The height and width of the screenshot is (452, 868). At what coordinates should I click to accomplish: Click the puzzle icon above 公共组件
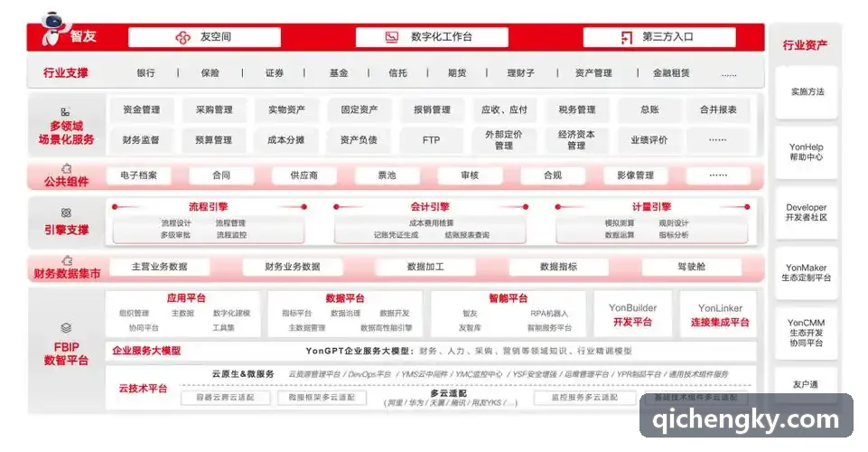click(67, 168)
